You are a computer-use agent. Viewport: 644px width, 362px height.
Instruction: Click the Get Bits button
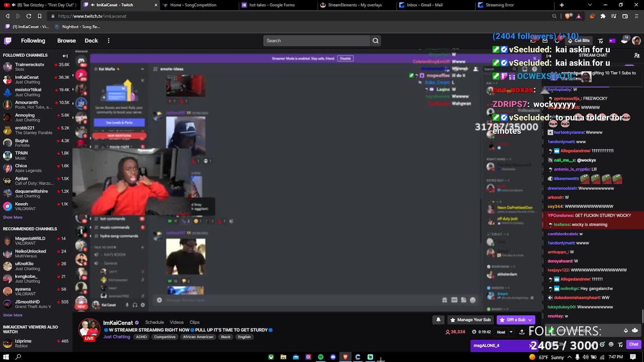coord(579,41)
